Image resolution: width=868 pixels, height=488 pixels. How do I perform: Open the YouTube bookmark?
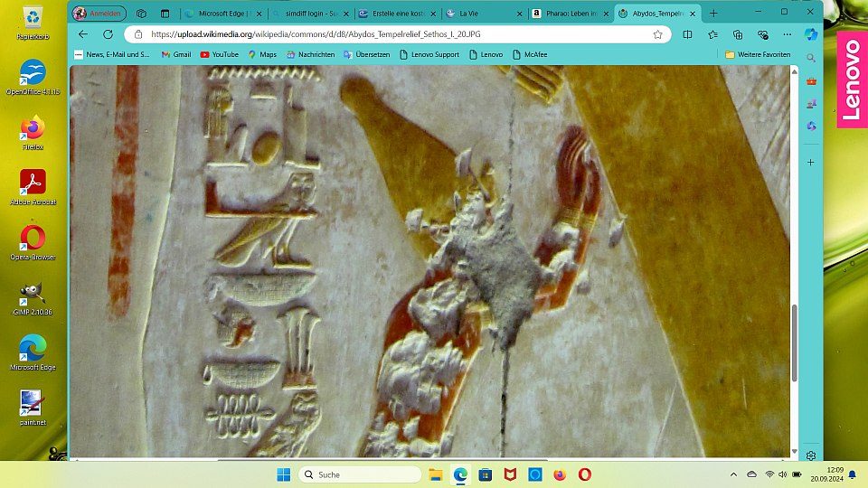point(219,54)
